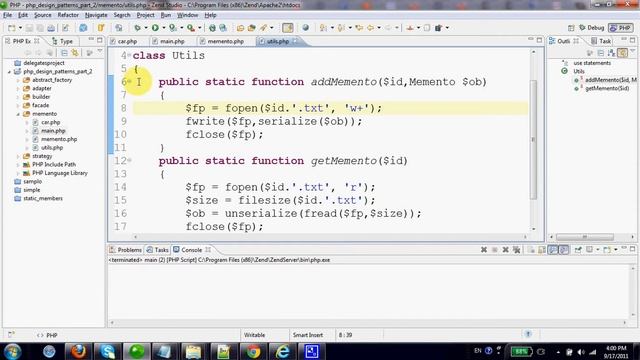640x360 pixels.
Task: Open Firefox from the taskbar
Action: (78, 351)
